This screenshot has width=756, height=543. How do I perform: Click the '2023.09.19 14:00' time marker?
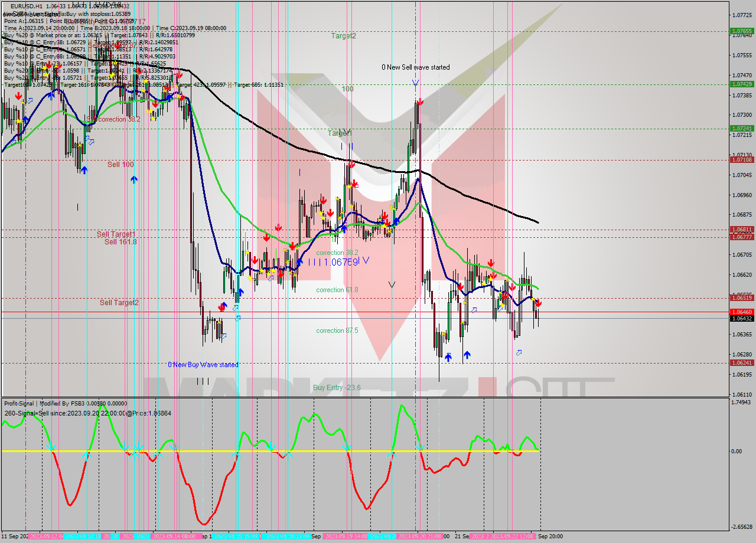pos(347,537)
